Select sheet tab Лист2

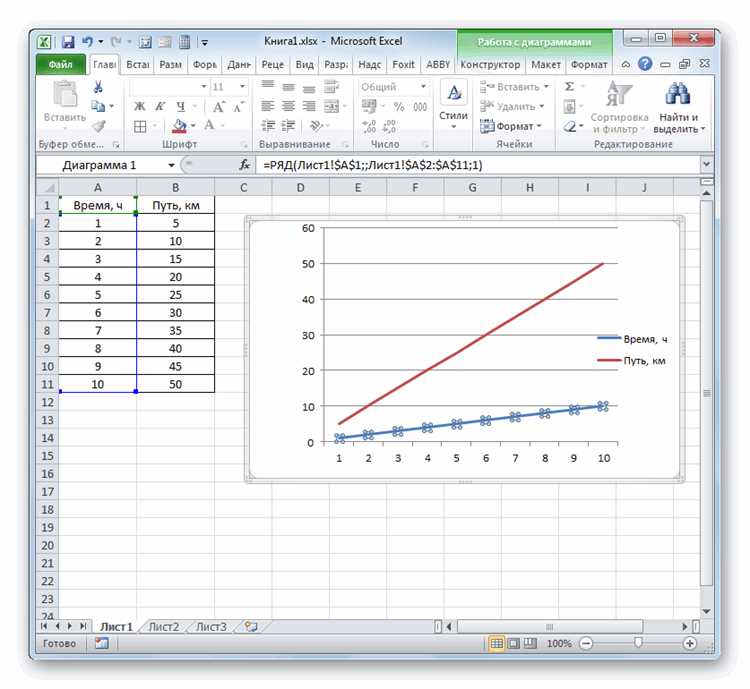[164, 626]
